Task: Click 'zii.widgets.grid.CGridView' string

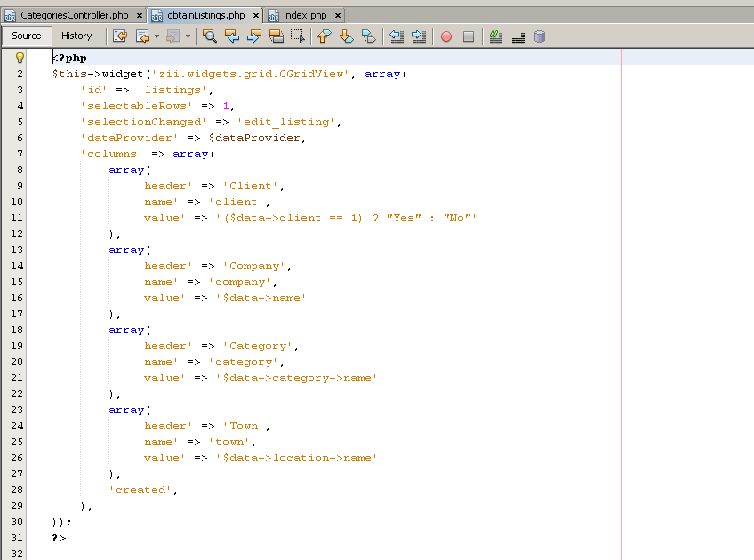Action: (x=251, y=74)
